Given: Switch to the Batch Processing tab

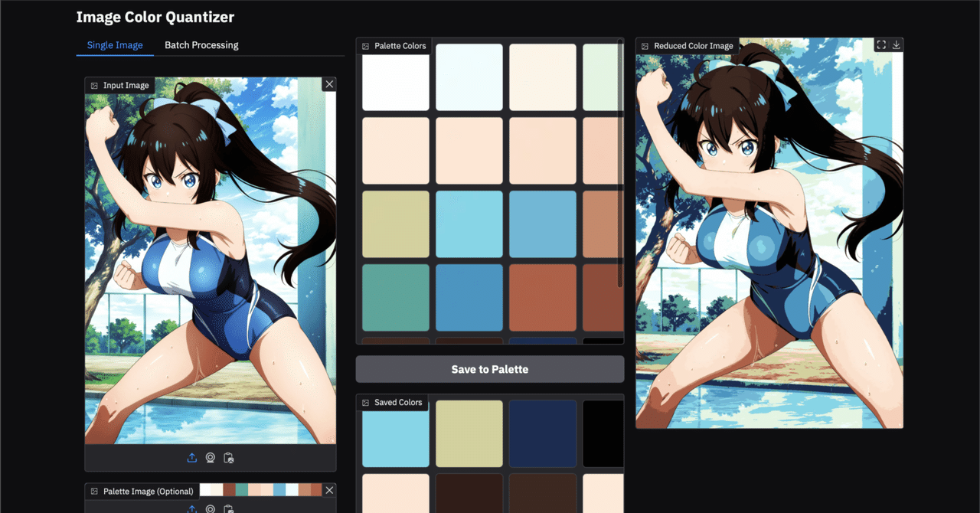Looking at the screenshot, I should [x=201, y=44].
